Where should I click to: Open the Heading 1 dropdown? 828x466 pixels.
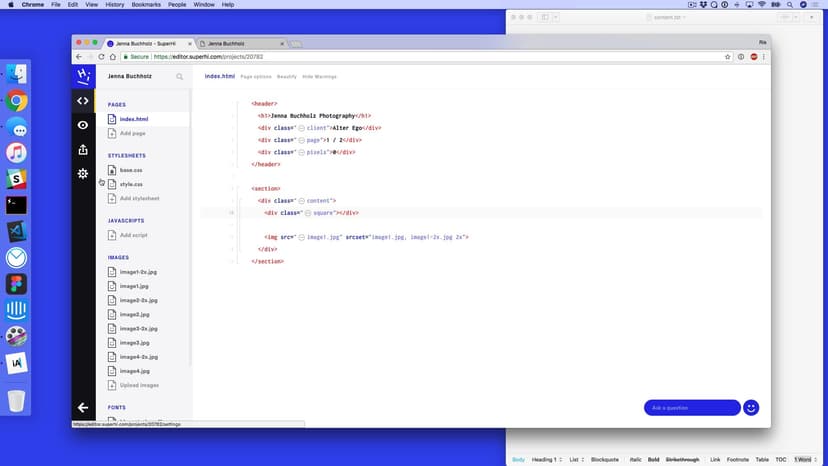[547, 459]
